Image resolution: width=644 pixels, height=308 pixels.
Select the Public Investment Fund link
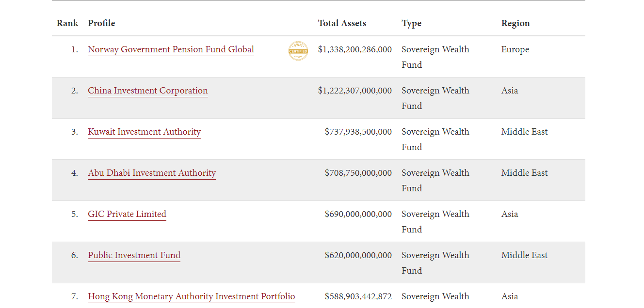134,255
